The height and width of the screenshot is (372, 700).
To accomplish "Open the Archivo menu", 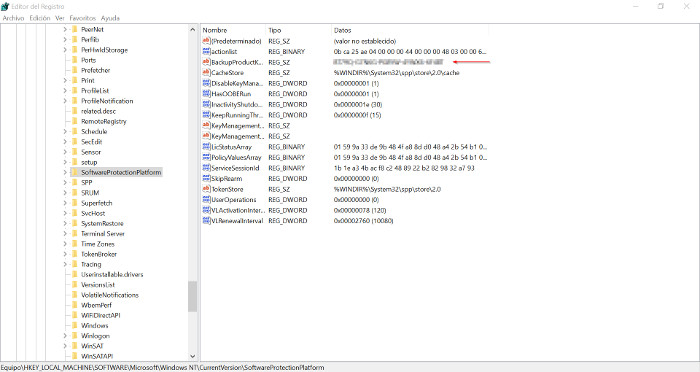I will 13,18.
